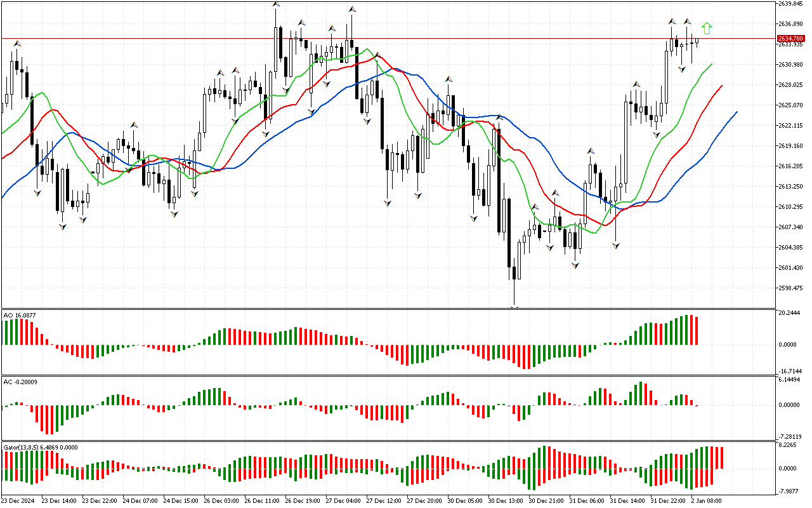Click the 2607.340 price axis label
Screen dimensions: 812x508
(x=790, y=227)
